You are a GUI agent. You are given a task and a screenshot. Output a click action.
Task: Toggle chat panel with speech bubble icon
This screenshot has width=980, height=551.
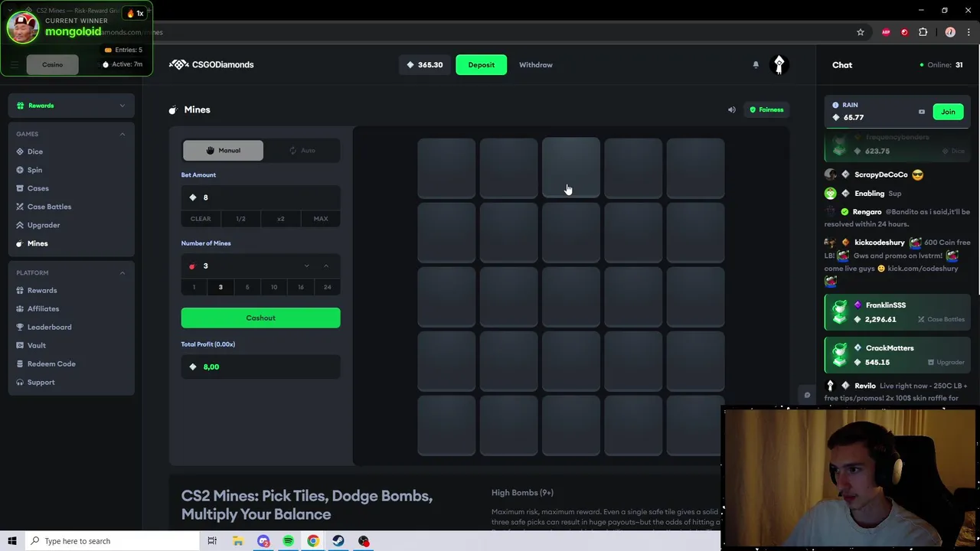tap(807, 395)
